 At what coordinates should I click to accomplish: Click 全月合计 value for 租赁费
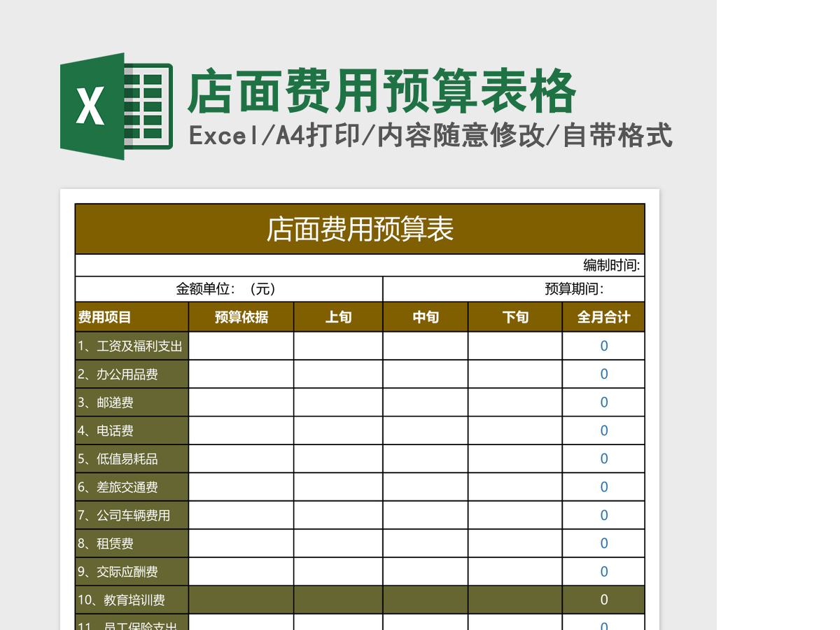tap(603, 544)
